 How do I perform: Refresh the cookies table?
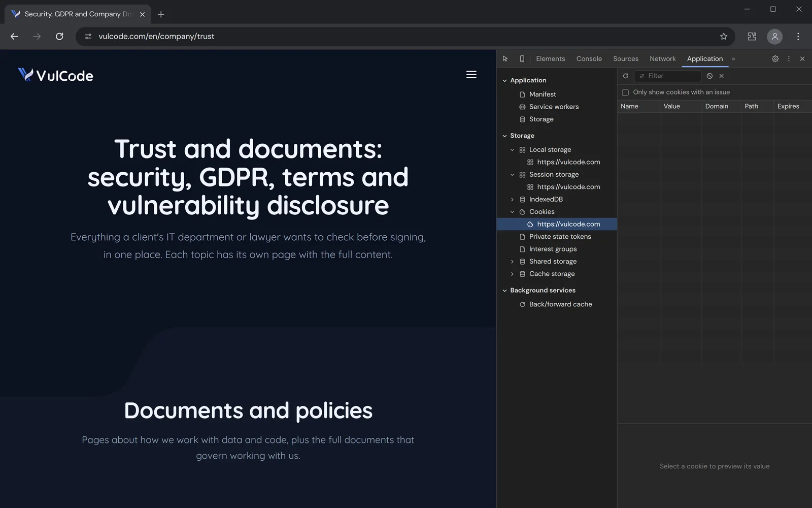click(625, 76)
